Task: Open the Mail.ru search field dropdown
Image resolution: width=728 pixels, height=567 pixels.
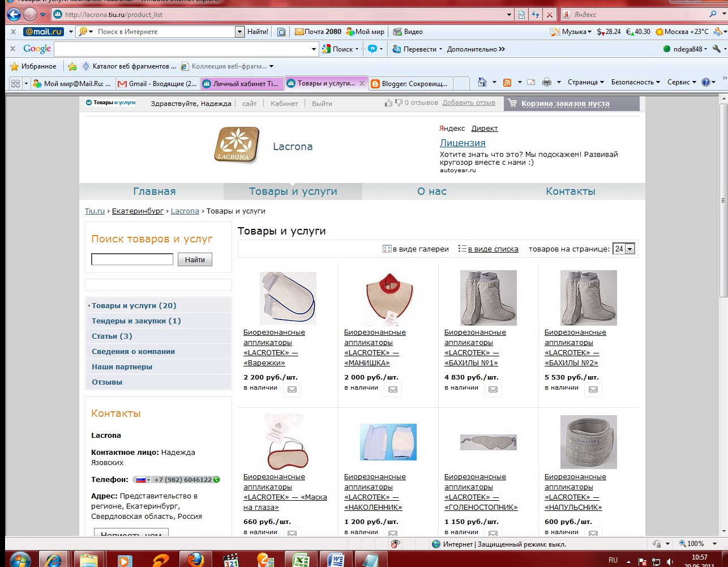Action: 239,32
